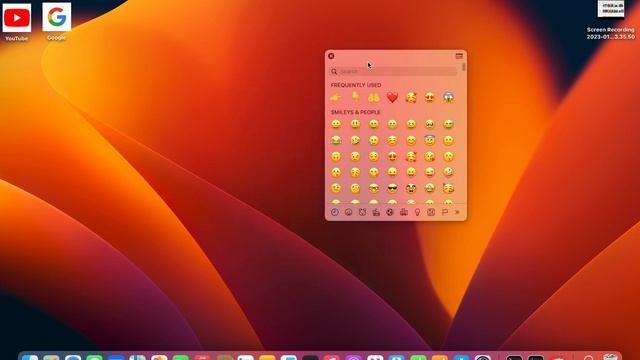Insert the pointing-down hand emoji

pyautogui.click(x=355, y=98)
